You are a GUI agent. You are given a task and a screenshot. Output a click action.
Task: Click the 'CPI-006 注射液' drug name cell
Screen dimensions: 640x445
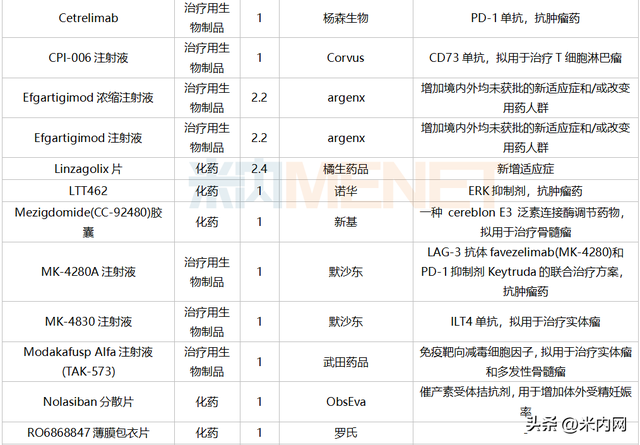(88, 58)
